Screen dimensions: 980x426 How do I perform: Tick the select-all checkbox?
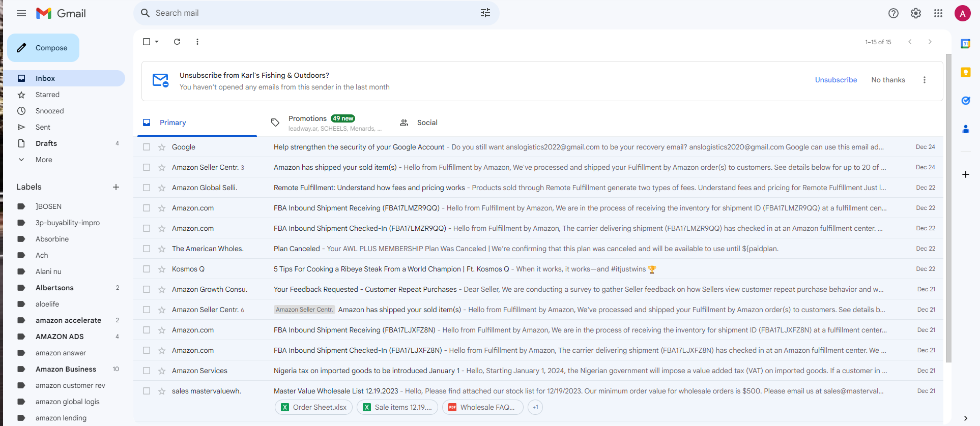pos(147,42)
